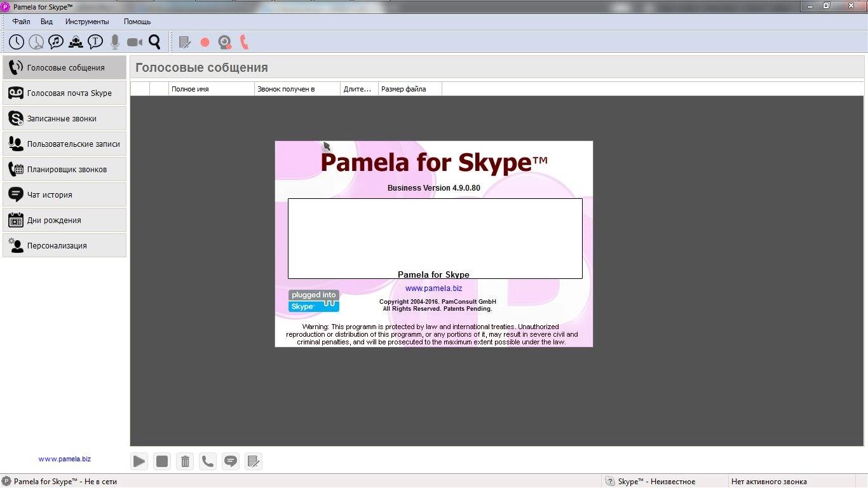The width and height of the screenshot is (868, 488).
Task: Click the red phone handset icon
Action: click(244, 43)
